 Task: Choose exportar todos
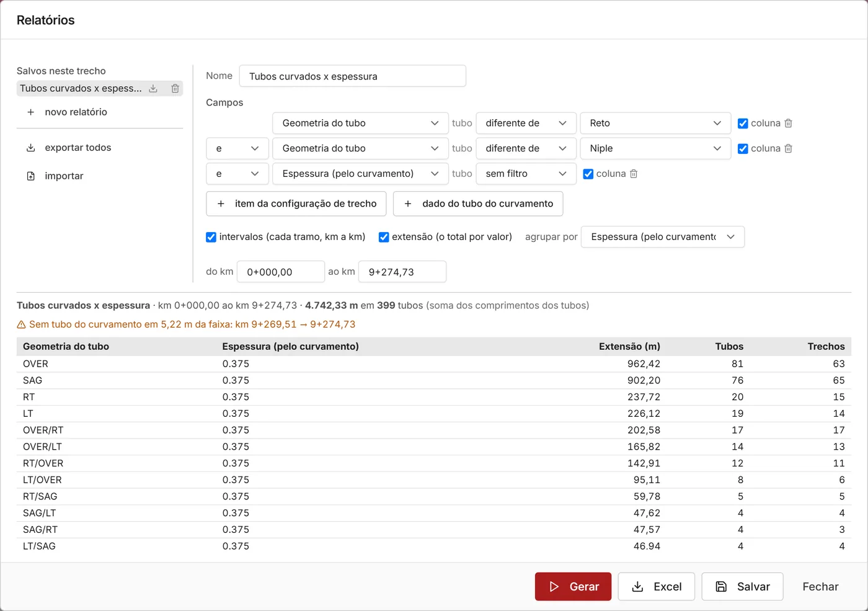click(x=69, y=148)
